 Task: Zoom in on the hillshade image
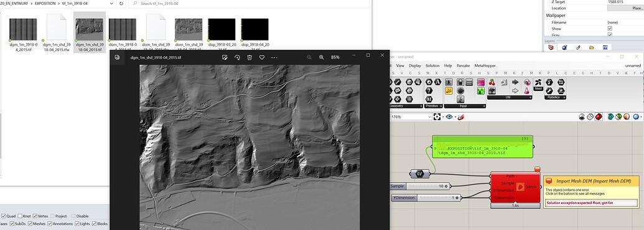point(322,57)
